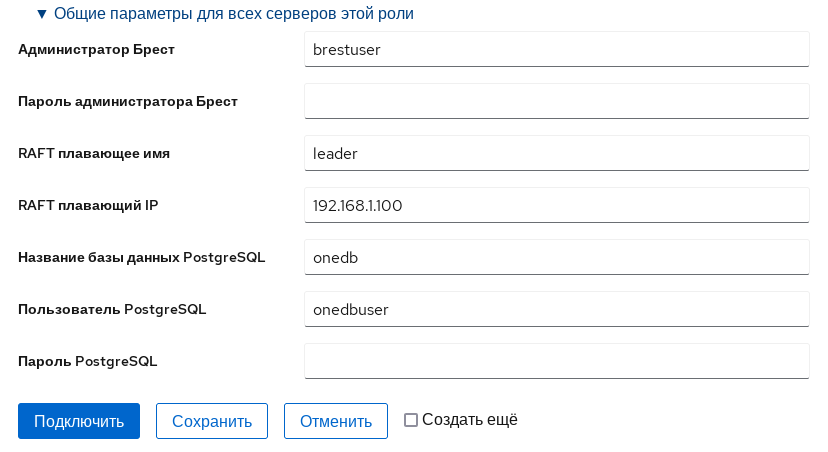Select the 'RAFT плавающий IP' input field
The height and width of the screenshot is (452, 828).
(556, 205)
